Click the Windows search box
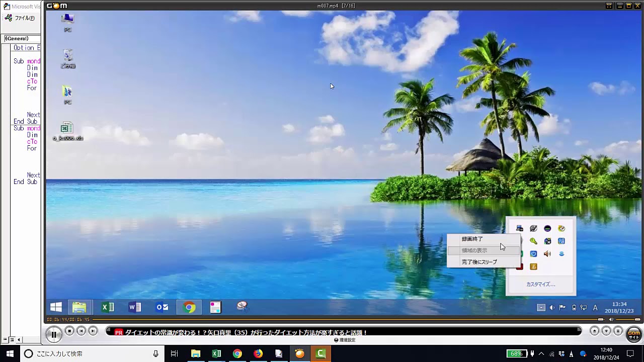Viewport: 644px width, 362px height. click(x=91, y=353)
